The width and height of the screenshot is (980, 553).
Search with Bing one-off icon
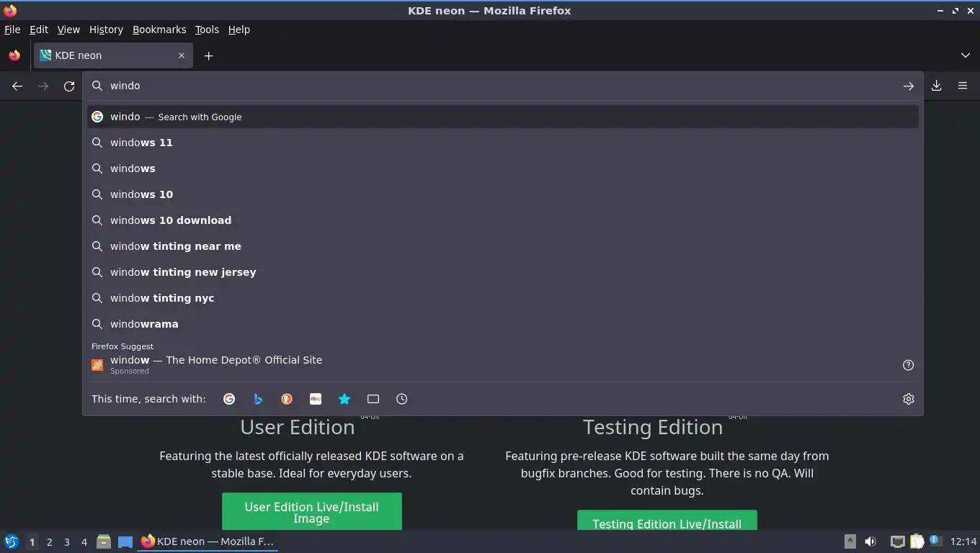pyautogui.click(x=258, y=399)
